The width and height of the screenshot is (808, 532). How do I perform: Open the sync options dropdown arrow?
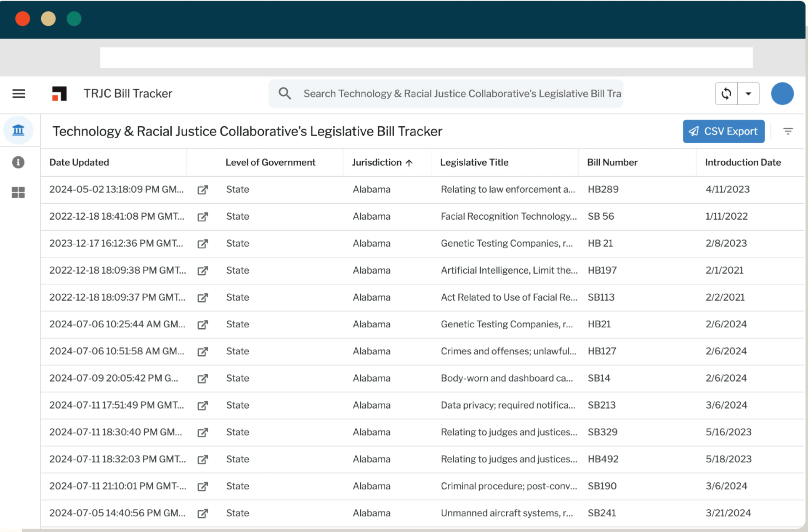point(748,93)
